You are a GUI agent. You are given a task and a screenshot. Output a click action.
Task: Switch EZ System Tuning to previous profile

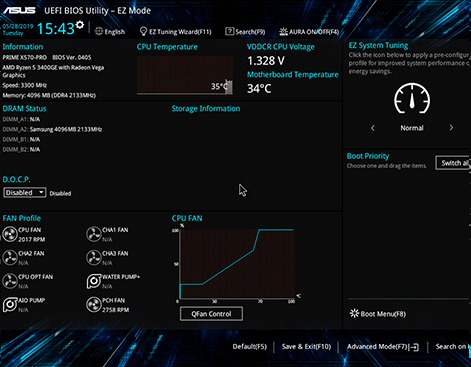373,128
